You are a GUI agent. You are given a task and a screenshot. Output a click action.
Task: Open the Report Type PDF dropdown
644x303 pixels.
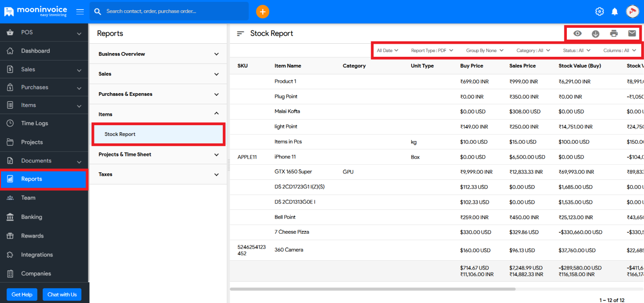coord(432,50)
